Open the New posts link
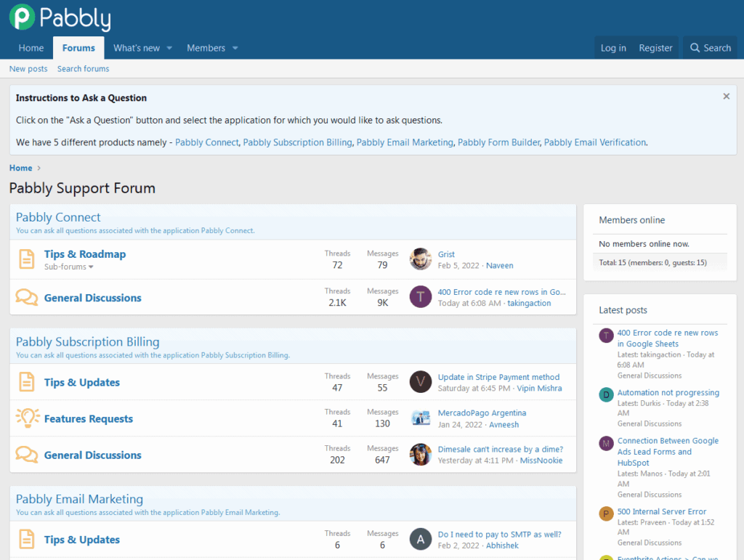 [28, 69]
